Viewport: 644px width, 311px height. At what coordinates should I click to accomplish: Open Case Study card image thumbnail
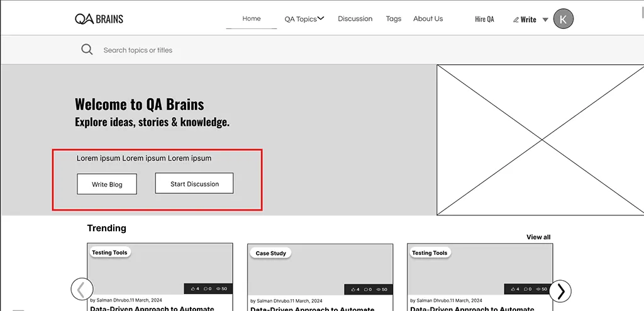320,269
